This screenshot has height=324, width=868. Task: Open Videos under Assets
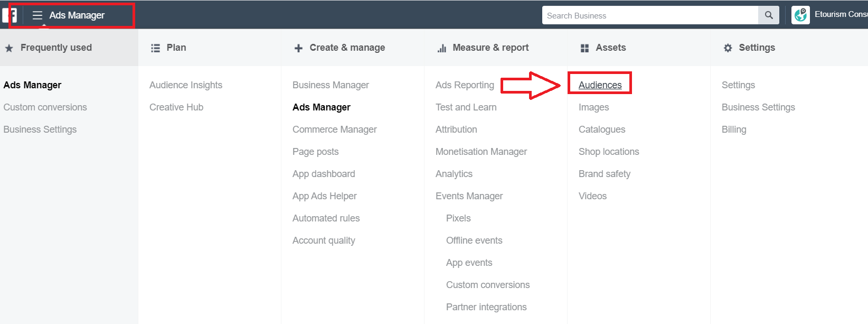coord(592,196)
